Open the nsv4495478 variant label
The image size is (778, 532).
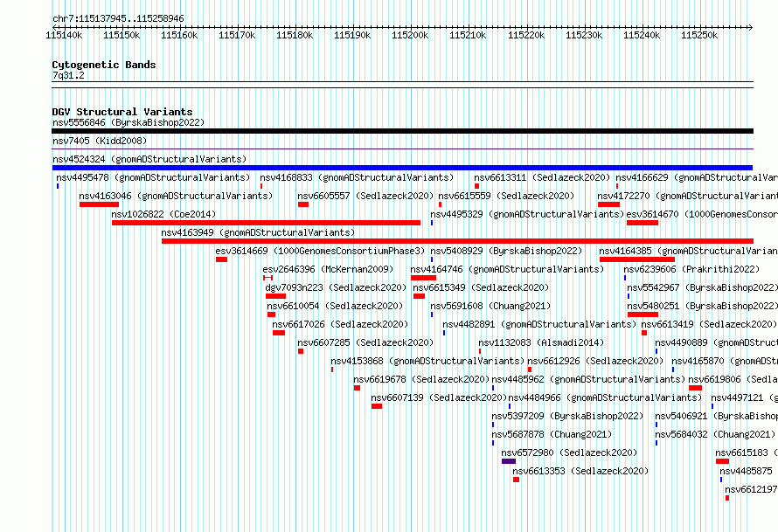pos(153,177)
